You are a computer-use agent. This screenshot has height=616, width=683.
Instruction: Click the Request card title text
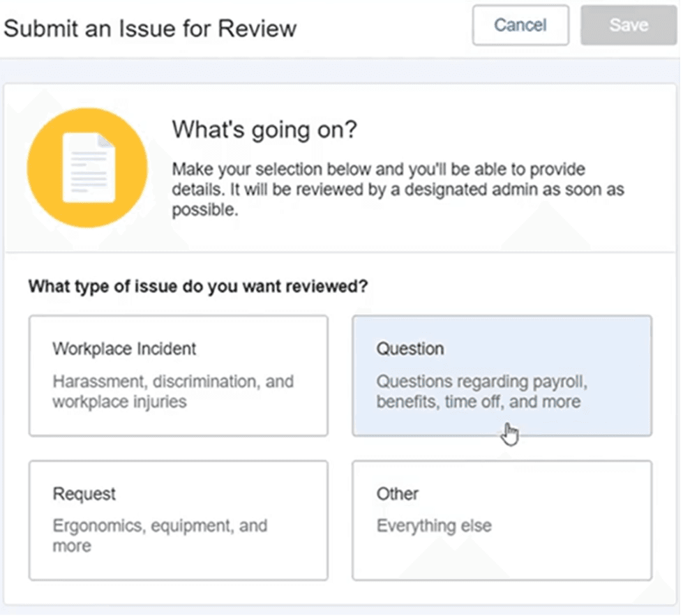[84, 494]
